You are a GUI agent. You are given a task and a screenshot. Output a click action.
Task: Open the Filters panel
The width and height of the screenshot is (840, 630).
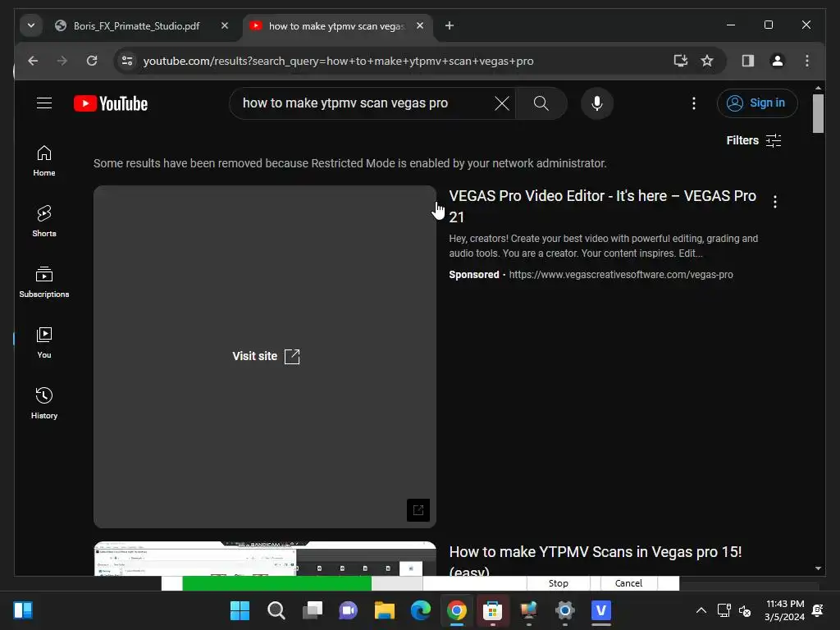[x=753, y=140]
